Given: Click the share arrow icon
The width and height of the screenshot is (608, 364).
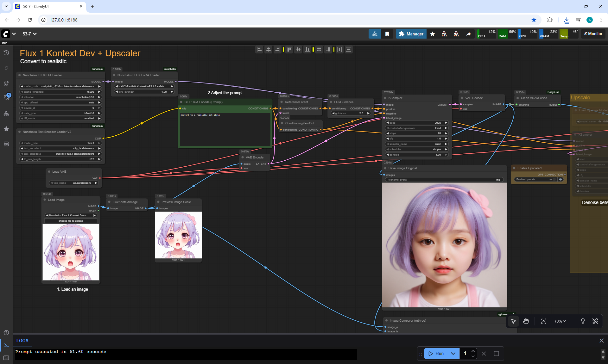Looking at the screenshot, I should pos(468,34).
